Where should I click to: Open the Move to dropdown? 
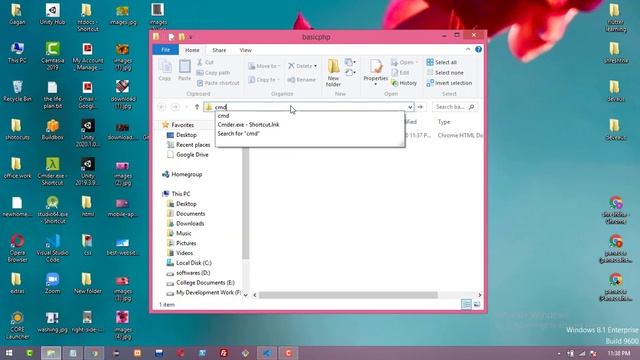(x=264, y=66)
